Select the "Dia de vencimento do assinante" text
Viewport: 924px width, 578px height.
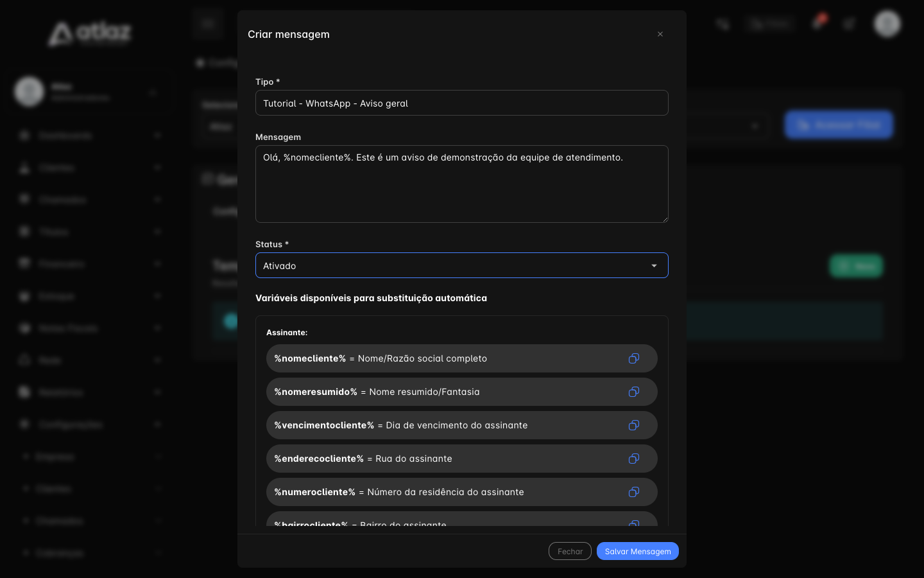457,425
